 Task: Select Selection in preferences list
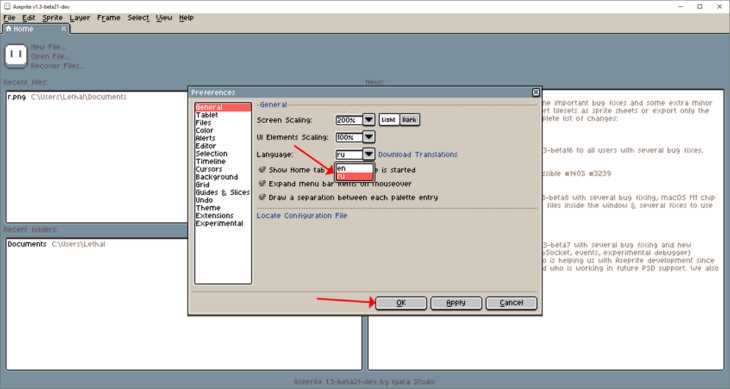coord(223,154)
